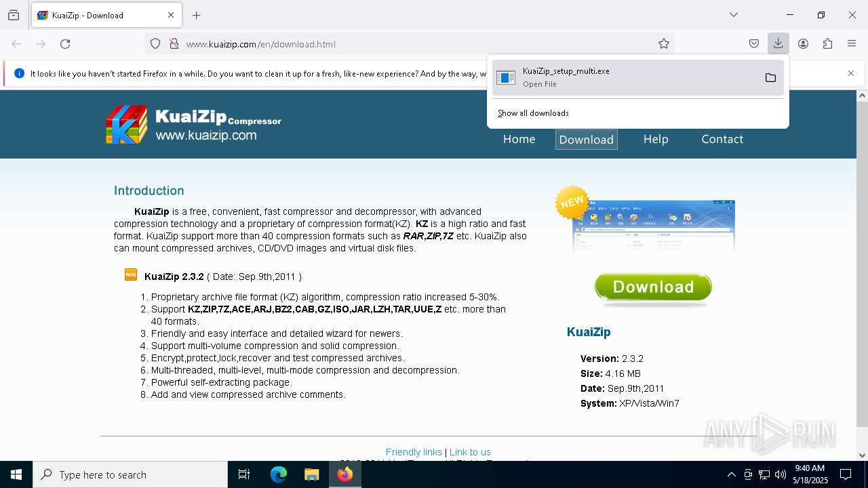Toggle the downloads toolbar button
868x488 pixels.
pyautogui.click(x=778, y=44)
